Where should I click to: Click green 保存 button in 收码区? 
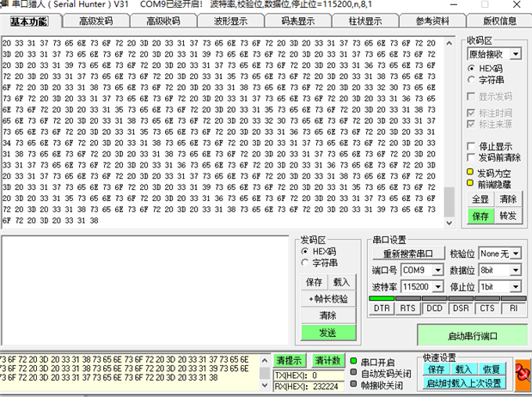pyautogui.click(x=480, y=217)
